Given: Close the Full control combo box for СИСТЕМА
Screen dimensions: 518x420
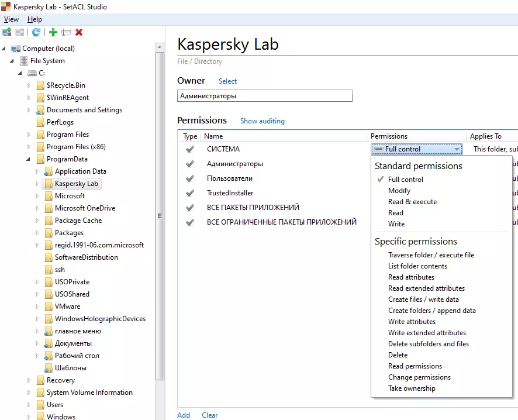Looking at the screenshot, I should [457, 150].
